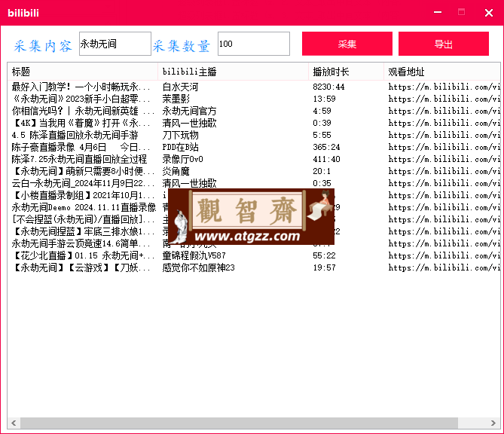The width and height of the screenshot is (504, 434).
Task: Click the red 导出 export button
Action: click(444, 44)
